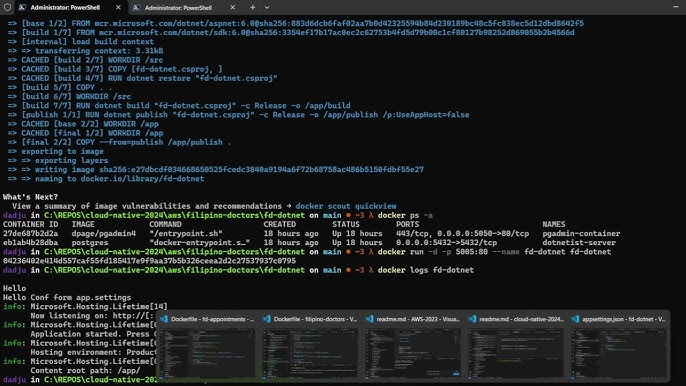Open Dockerfile - filipino-doctors VS Code preview
Screen dimensions: 686x386
pyautogui.click(x=310, y=346)
